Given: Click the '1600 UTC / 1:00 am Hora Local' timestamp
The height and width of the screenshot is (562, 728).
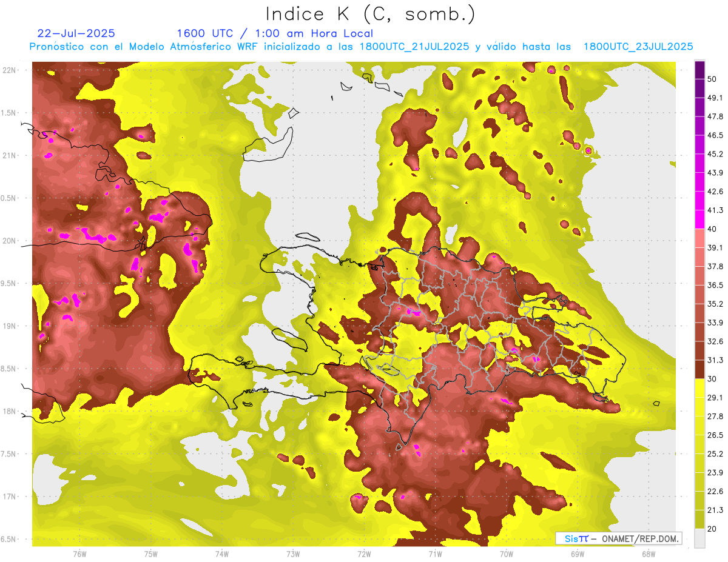Looking at the screenshot, I should tap(275, 33).
